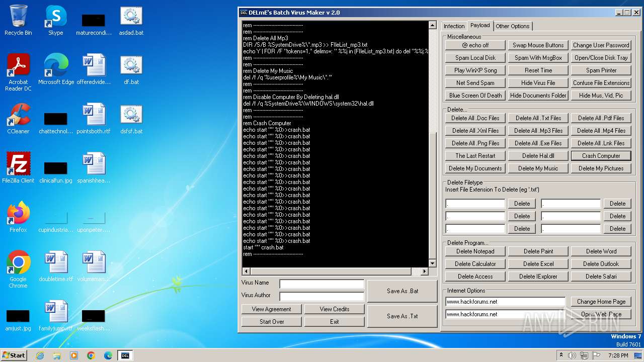Click the horizontal scrollbar left arrow
Screen dimensions: 644x362
(246, 271)
